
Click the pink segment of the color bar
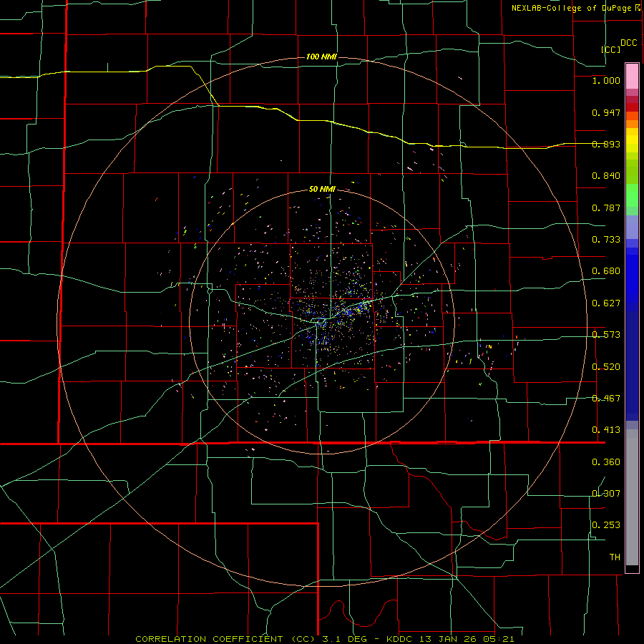[x=632, y=77]
